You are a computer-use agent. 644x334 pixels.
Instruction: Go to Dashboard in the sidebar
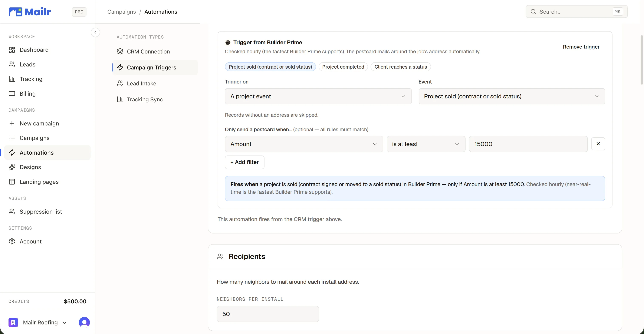pyautogui.click(x=47, y=50)
